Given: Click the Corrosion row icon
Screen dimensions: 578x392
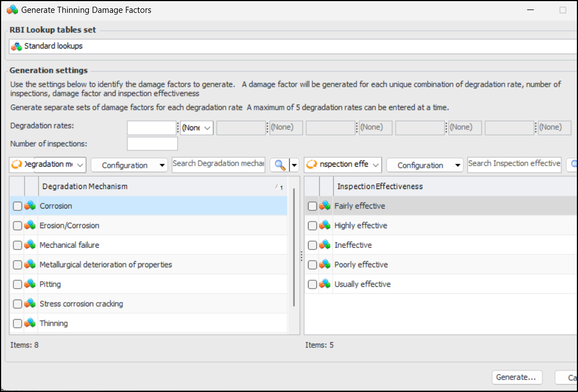Looking at the screenshot, I should (x=30, y=206).
